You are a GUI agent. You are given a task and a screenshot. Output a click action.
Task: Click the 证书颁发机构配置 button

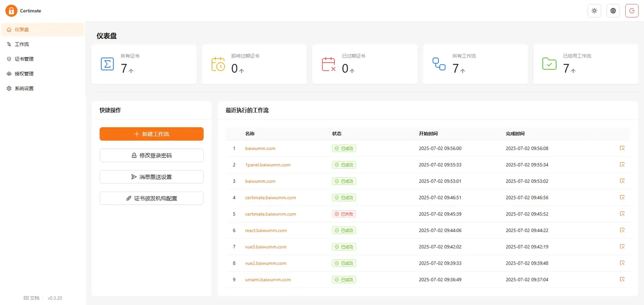point(151,198)
